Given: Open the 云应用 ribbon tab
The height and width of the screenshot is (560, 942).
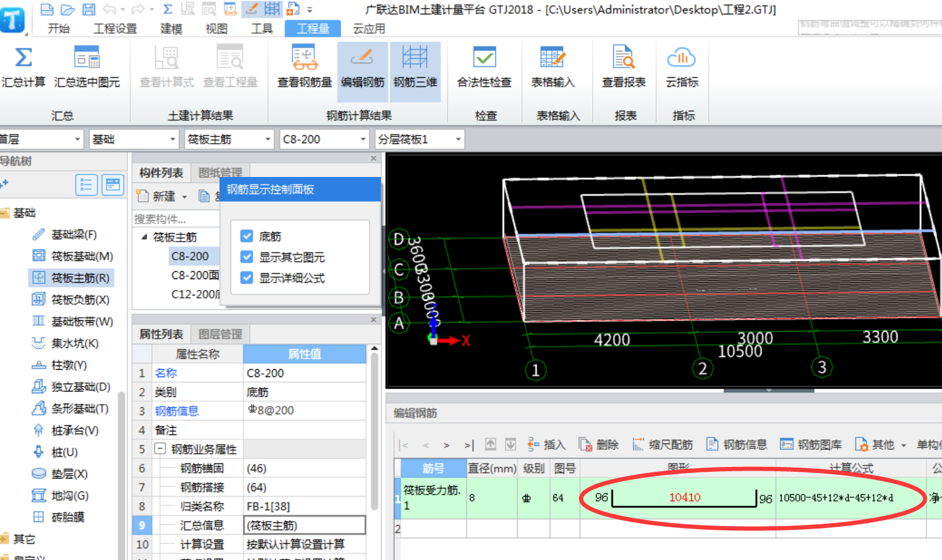Looking at the screenshot, I should pyautogui.click(x=369, y=28).
